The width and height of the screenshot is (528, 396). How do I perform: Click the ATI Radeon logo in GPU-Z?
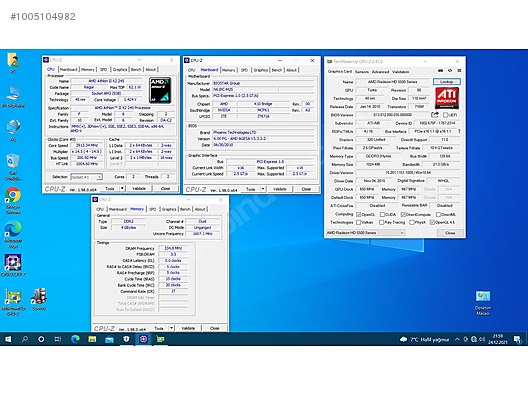pyautogui.click(x=447, y=98)
